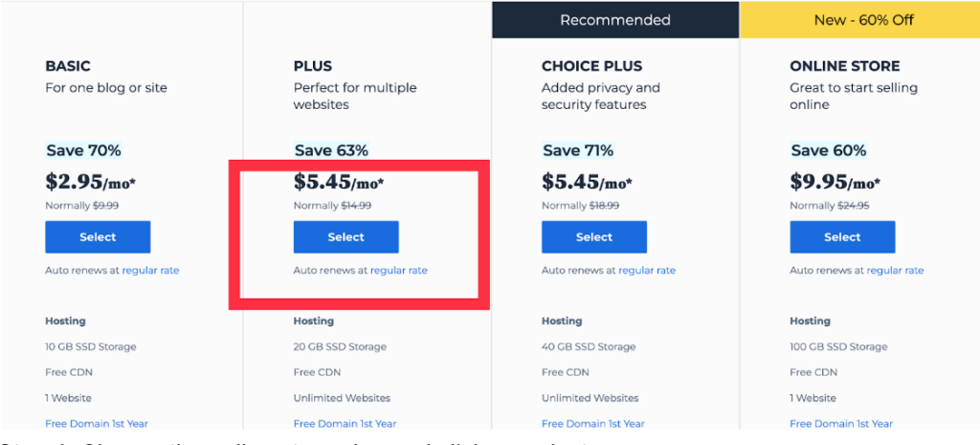Screen dimensions: 980x445
Task: Click the $2.95/mo BASIC price
Action: [91, 182]
